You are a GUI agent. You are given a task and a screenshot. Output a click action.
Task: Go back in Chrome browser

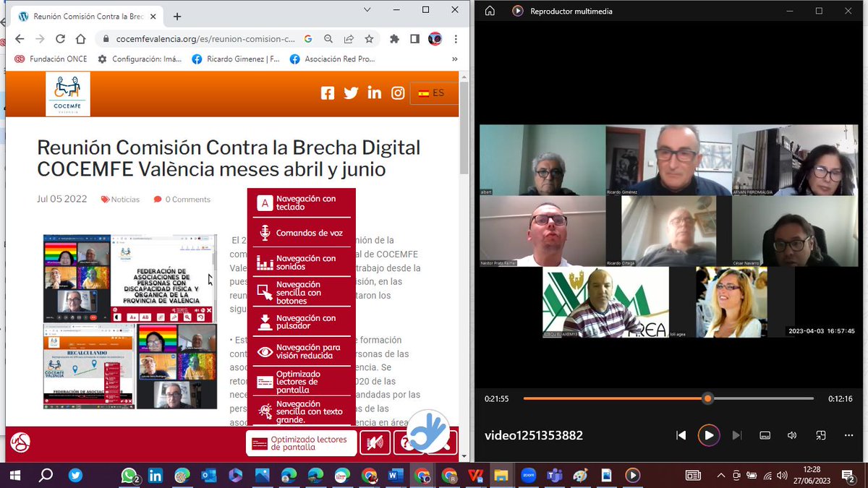(20, 39)
